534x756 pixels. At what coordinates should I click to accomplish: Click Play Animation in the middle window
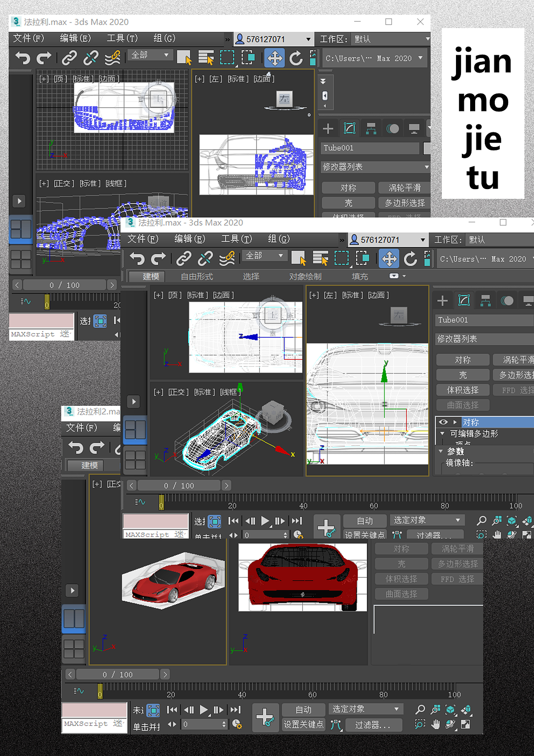[x=265, y=521]
